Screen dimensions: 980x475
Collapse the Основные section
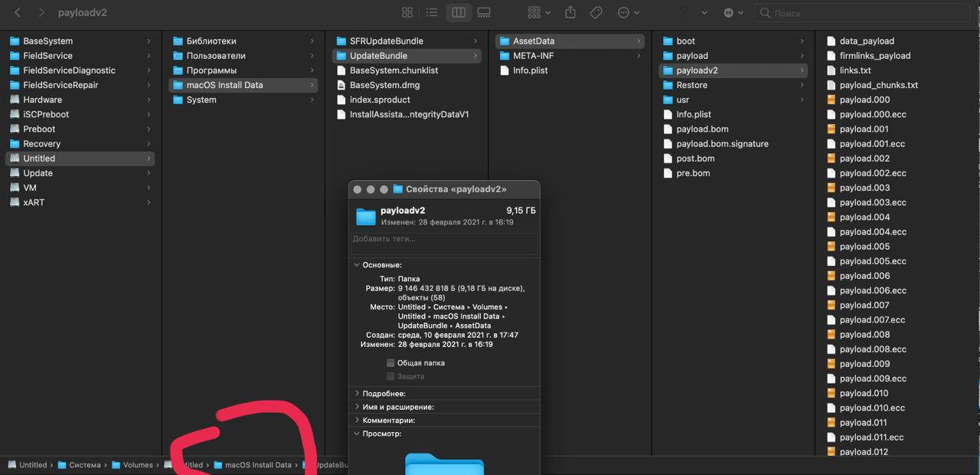click(357, 265)
